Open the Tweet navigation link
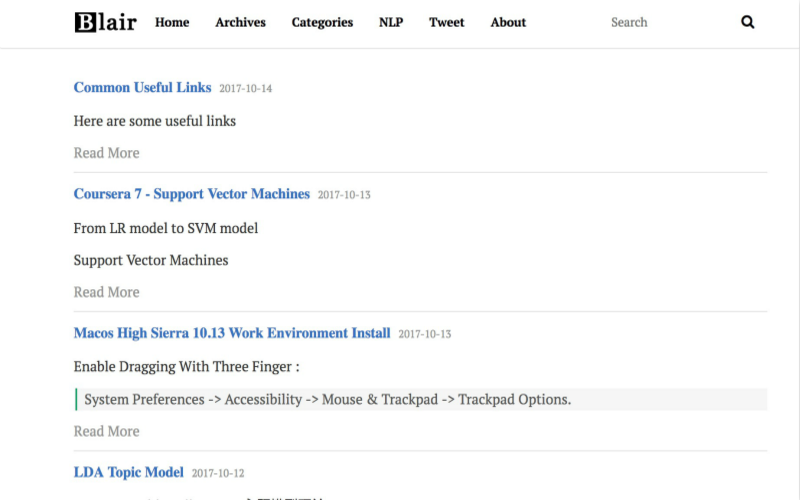The image size is (800, 500). (446, 22)
